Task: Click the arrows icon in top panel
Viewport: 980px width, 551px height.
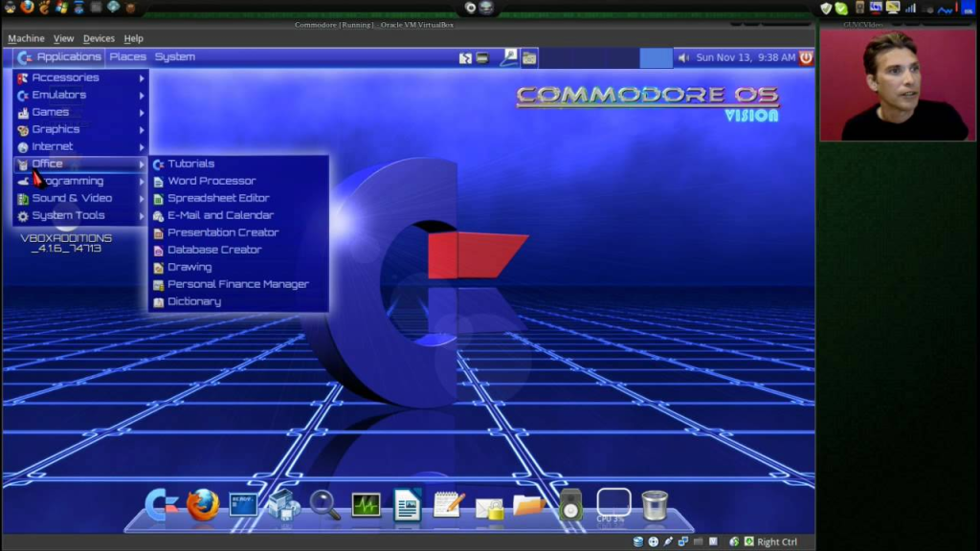Action: pos(465,58)
